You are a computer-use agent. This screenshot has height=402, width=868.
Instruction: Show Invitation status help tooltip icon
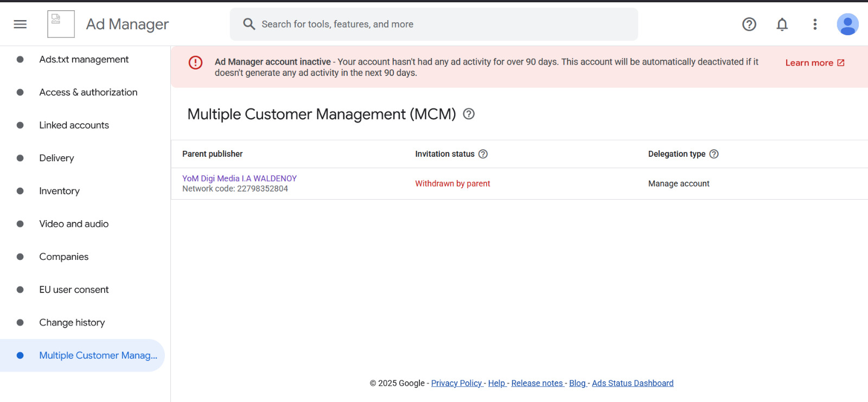483,154
